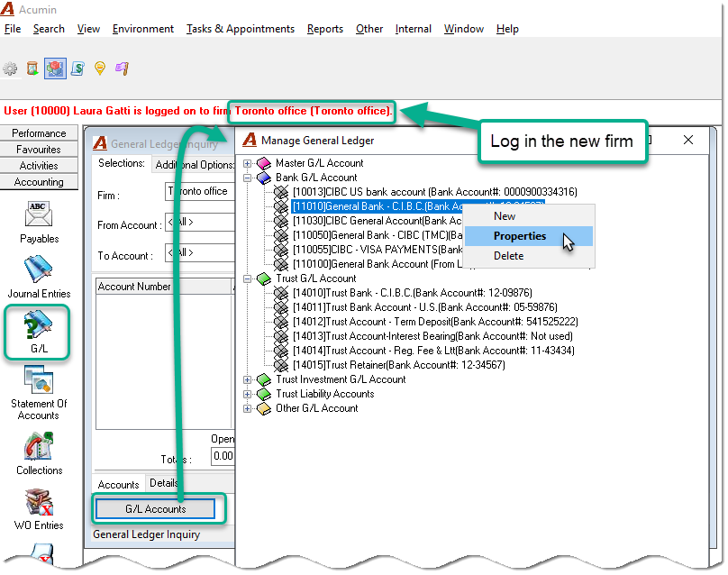Collapse the Trust G/L Account node
Image resolution: width=728 pixels, height=575 pixels.
(x=248, y=279)
